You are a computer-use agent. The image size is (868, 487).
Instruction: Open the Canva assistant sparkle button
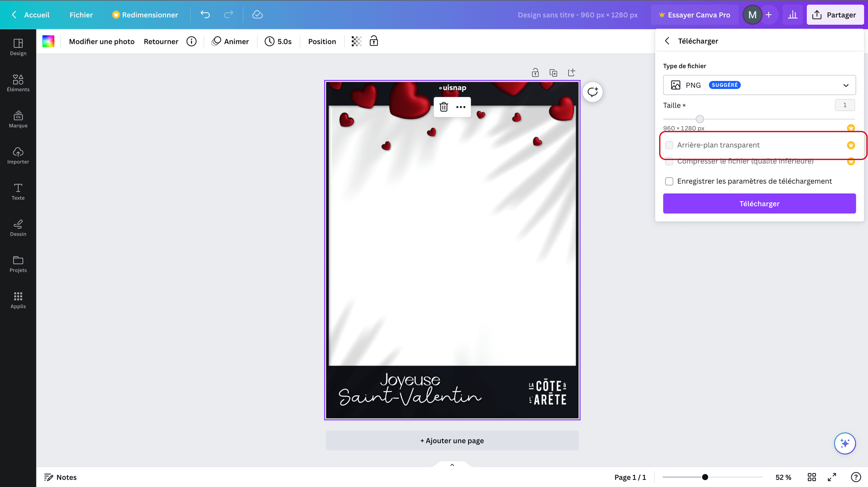click(844, 443)
